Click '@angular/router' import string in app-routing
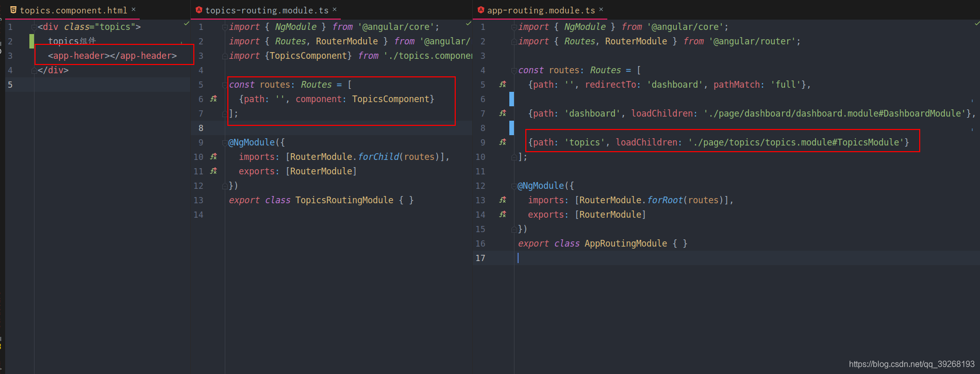980x374 pixels. coord(752,41)
